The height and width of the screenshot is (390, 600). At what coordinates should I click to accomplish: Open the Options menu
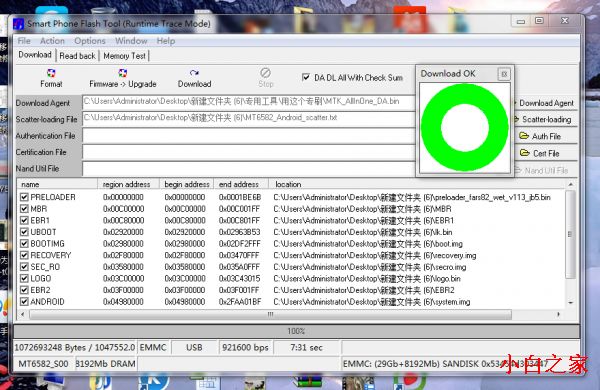(90, 41)
